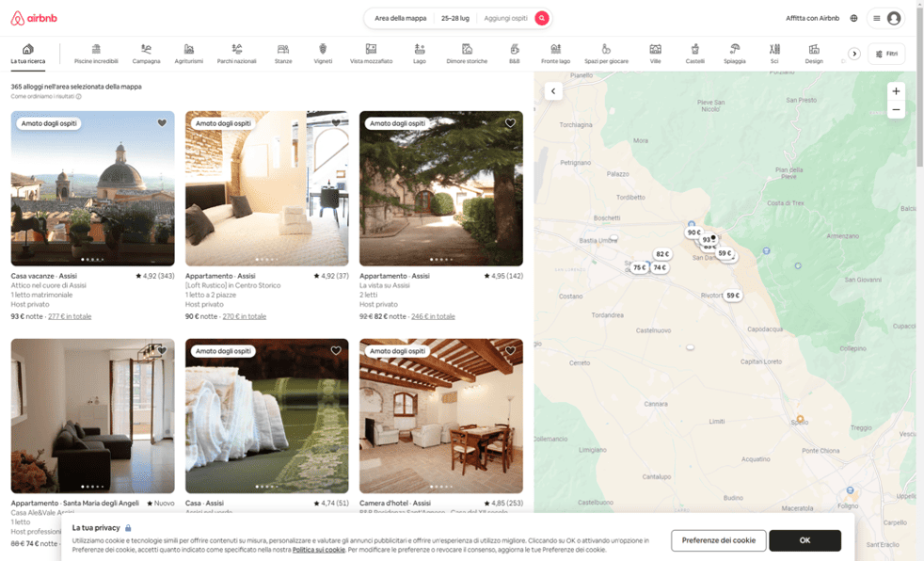Viewport: 924px width, 561px height.
Task: Favorite the La vista su Assisi listing
Action: 510,123
